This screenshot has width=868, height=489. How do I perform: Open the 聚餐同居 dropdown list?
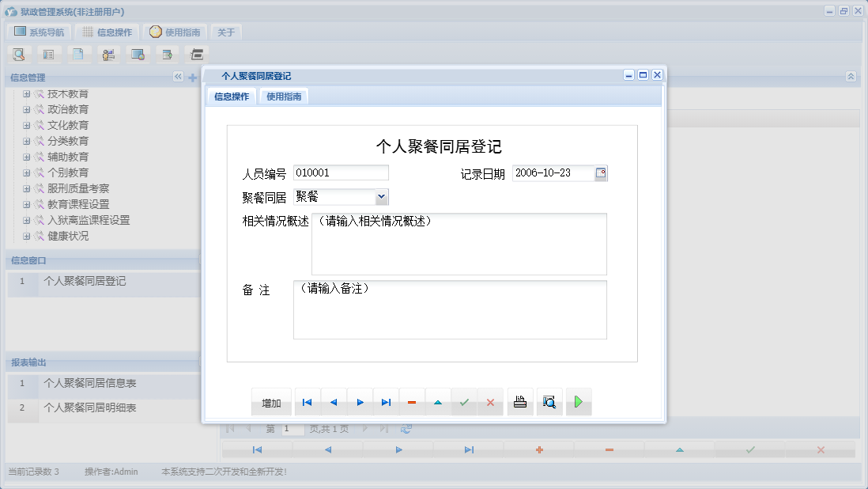click(381, 196)
